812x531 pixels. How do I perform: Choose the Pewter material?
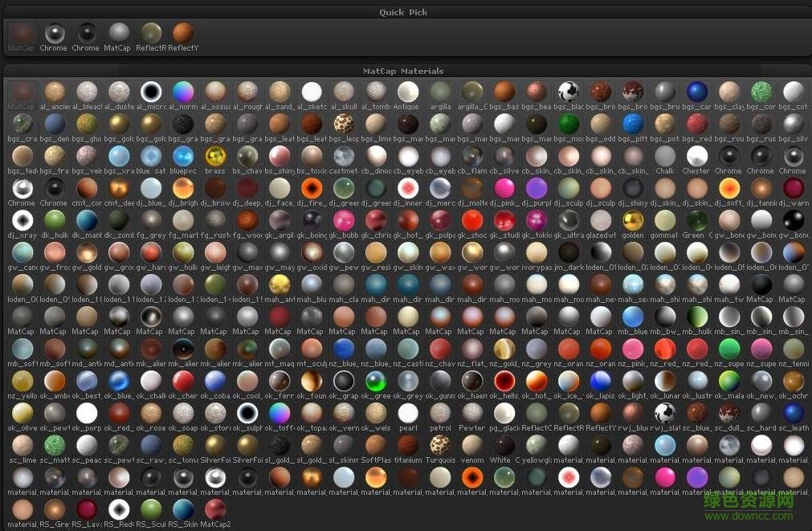tap(472, 414)
